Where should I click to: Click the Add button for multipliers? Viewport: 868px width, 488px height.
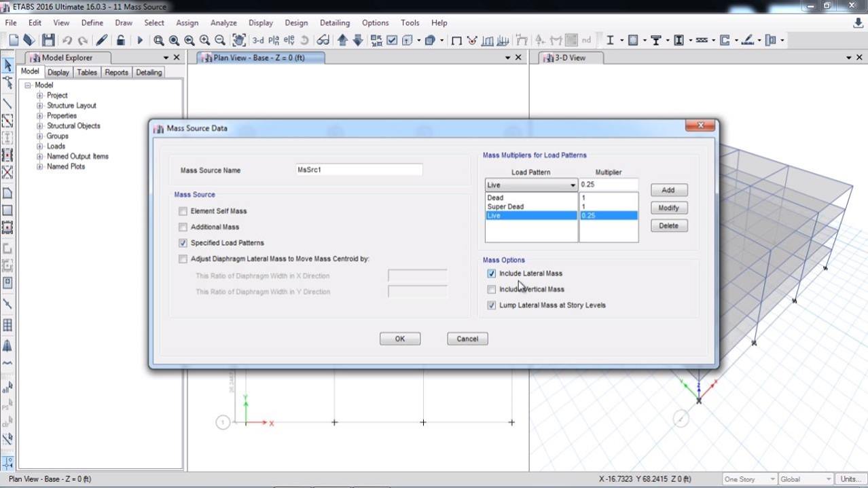point(668,190)
